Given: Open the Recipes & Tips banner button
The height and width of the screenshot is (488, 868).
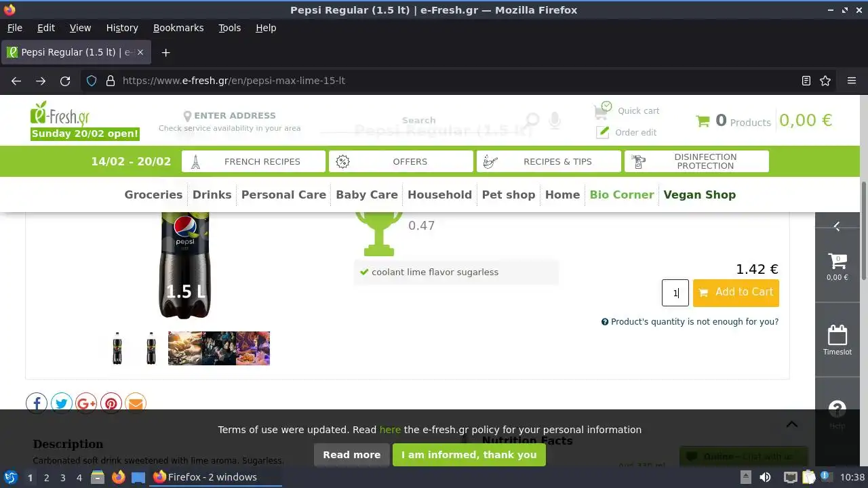Looking at the screenshot, I should (x=549, y=161).
